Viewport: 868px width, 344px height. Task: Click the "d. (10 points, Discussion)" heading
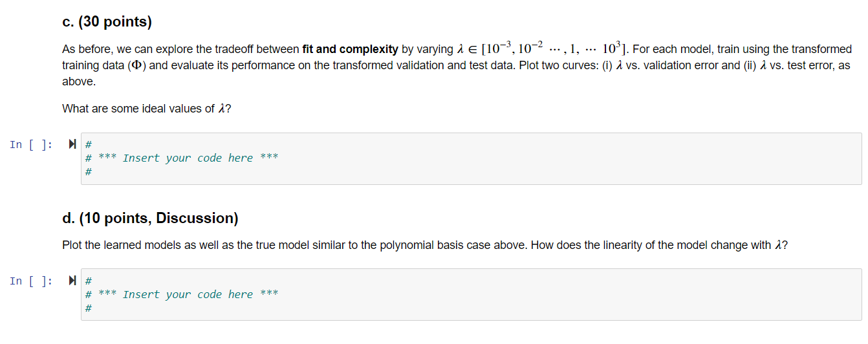pos(150,219)
